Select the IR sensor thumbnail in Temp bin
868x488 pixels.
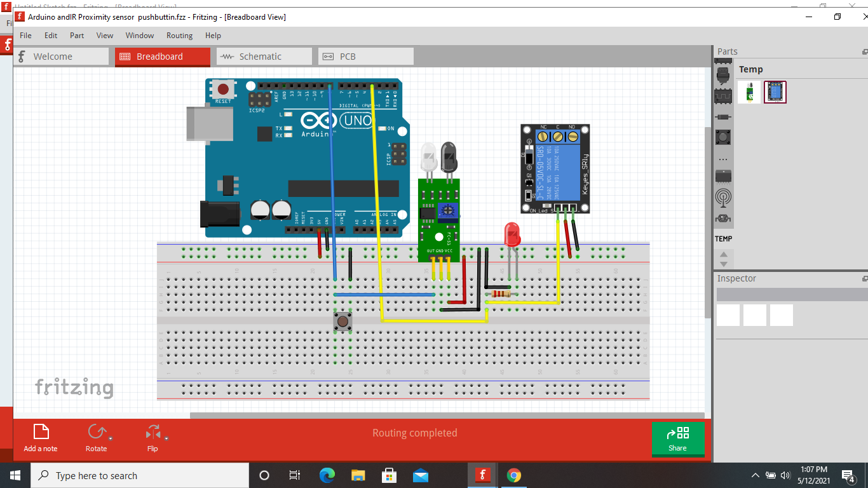[x=748, y=92]
